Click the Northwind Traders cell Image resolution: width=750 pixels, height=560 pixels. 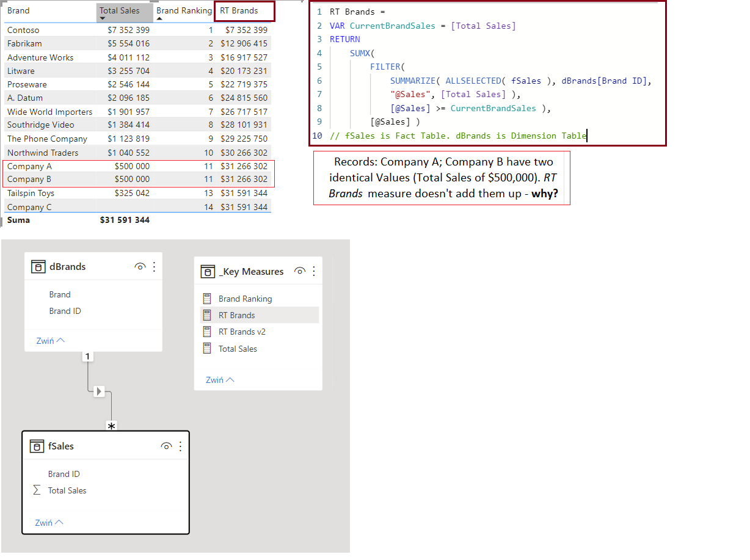point(43,153)
